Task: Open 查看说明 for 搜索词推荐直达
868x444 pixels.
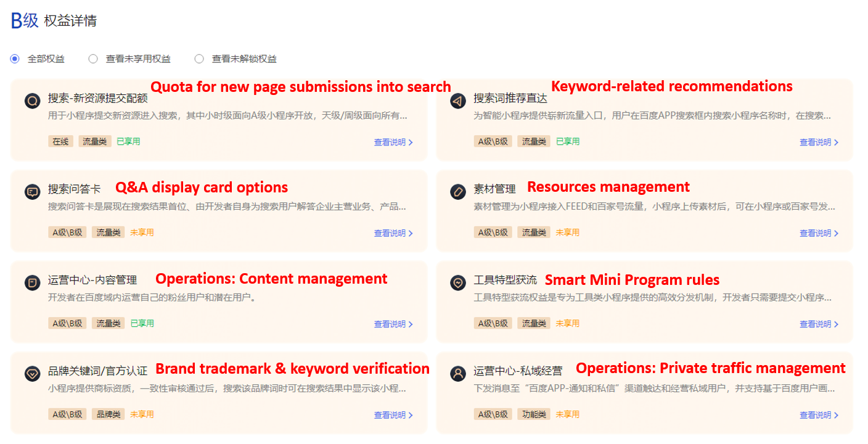Action: (819, 142)
